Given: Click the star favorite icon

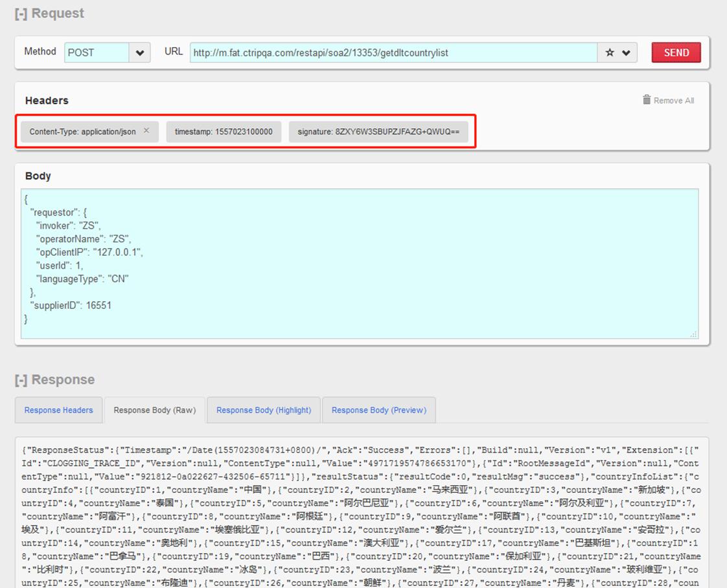Looking at the screenshot, I should 610,53.
